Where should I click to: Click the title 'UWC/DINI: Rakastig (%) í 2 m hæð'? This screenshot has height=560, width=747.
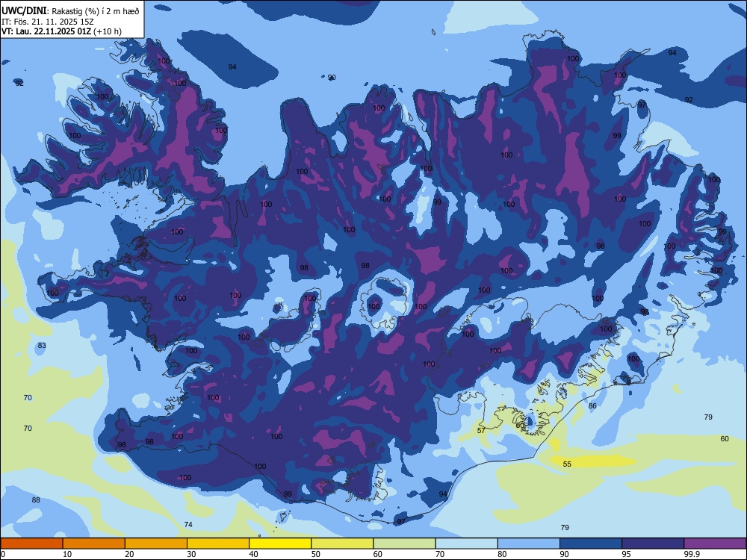tap(70, 11)
